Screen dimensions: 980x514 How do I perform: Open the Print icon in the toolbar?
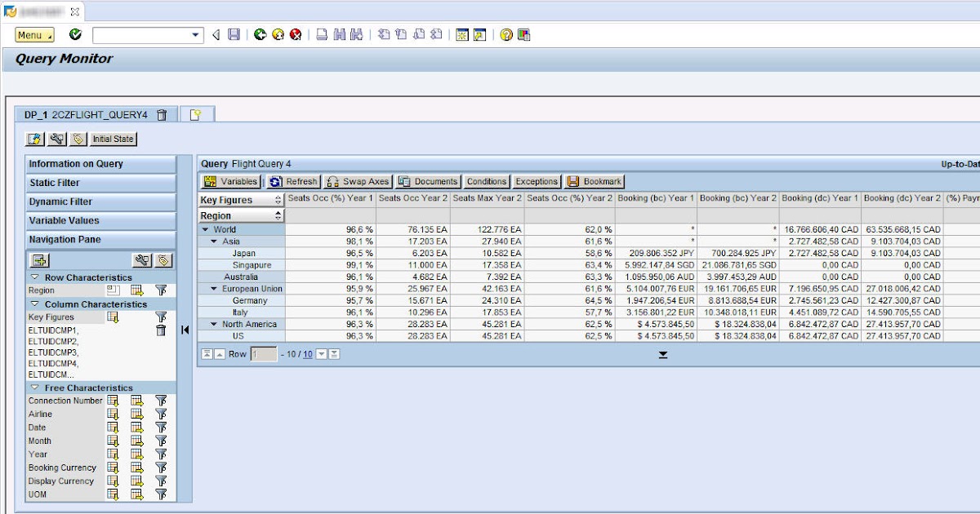pos(322,34)
